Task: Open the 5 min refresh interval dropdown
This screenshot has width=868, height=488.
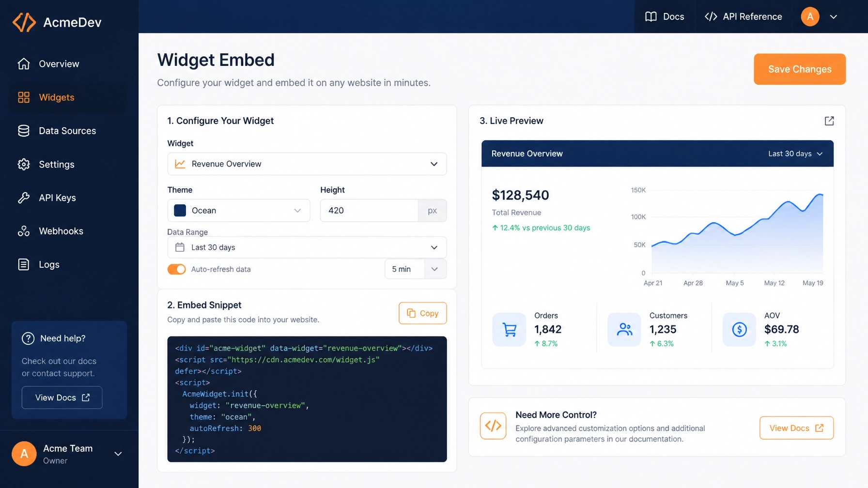Action: 416,269
